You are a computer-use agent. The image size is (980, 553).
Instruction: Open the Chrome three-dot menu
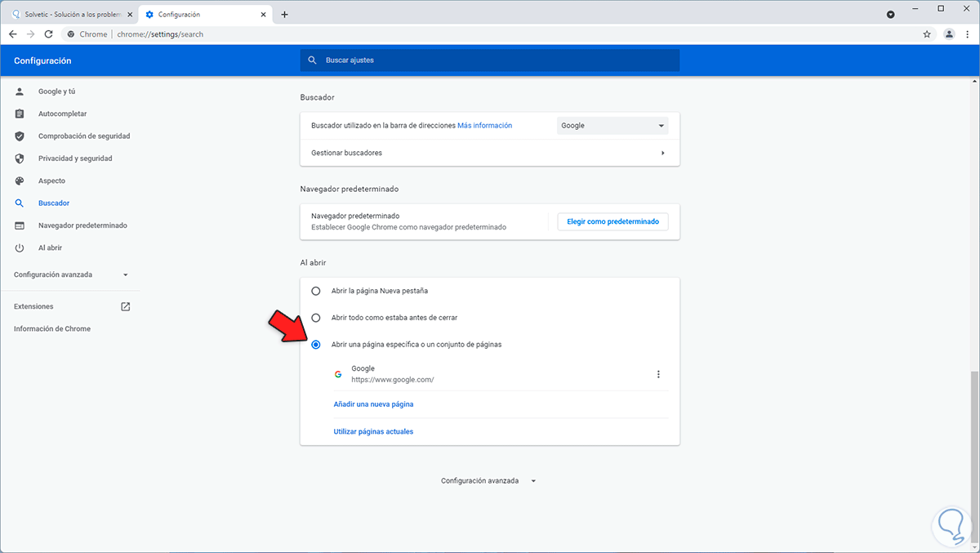(968, 34)
